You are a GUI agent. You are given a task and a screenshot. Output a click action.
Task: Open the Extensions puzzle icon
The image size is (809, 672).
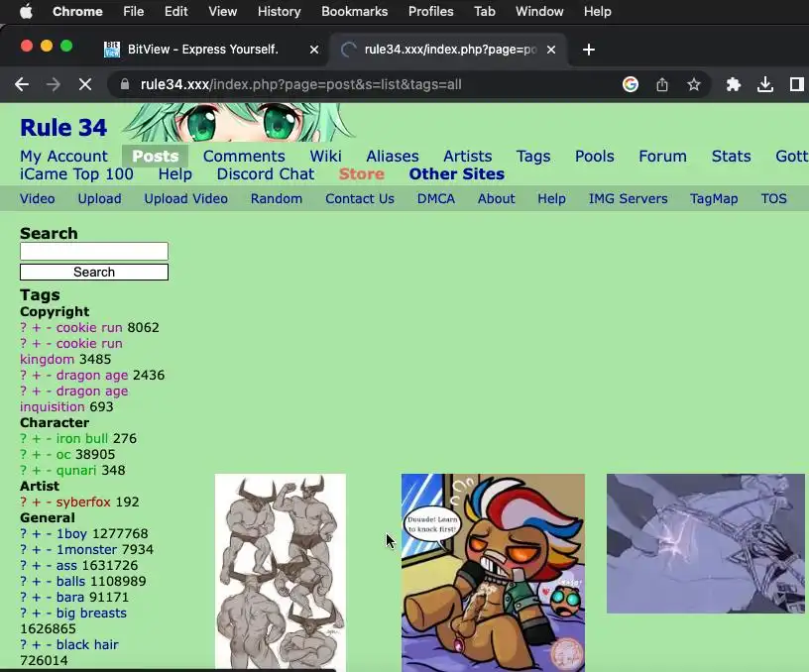(734, 84)
